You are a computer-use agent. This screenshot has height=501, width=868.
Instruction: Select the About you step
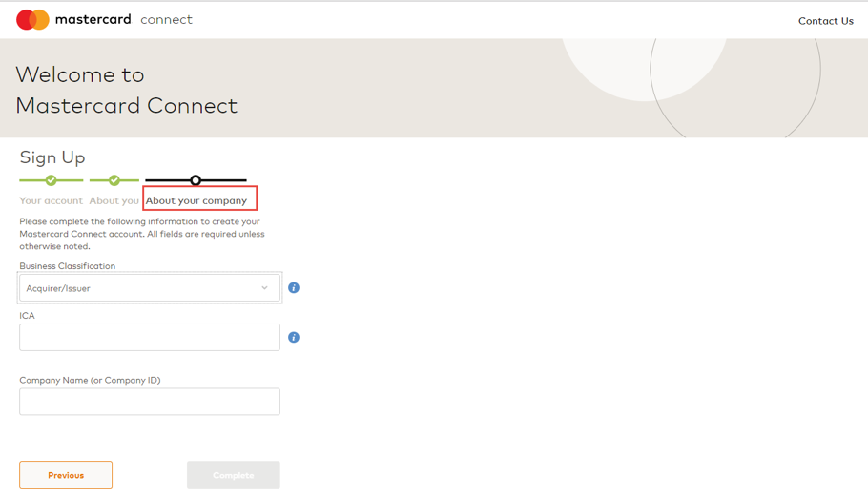114,200
